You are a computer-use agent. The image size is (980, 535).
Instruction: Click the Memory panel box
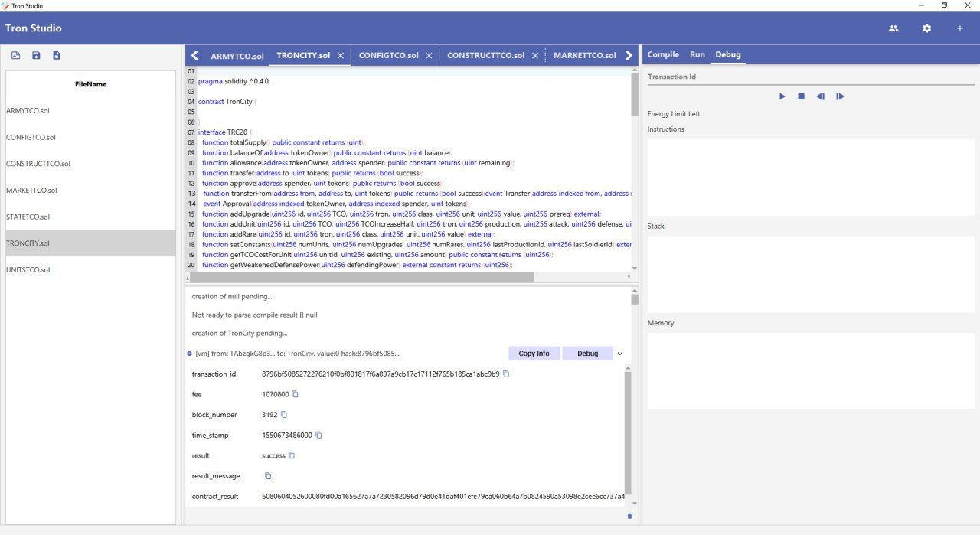tap(811, 371)
